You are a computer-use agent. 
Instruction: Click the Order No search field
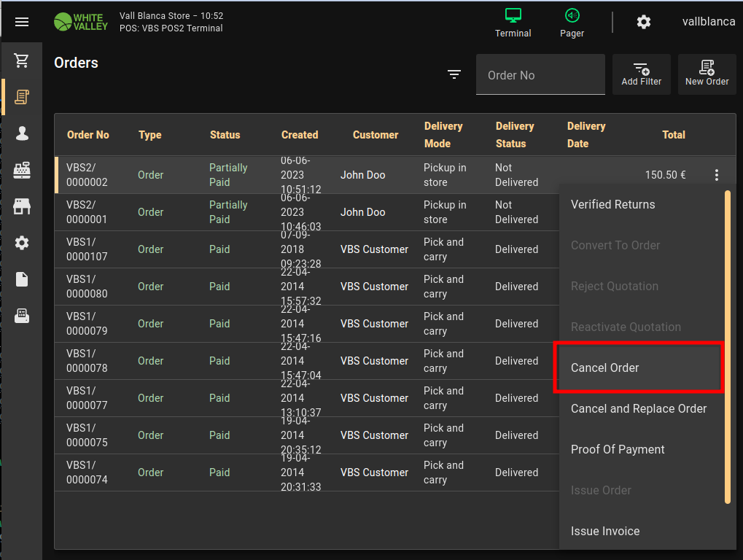click(x=540, y=75)
